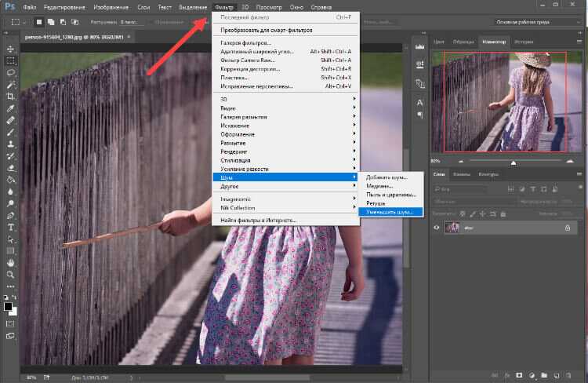The image size is (588, 383).
Task: Click Navigator zoom in mountain button
Action: point(570,161)
